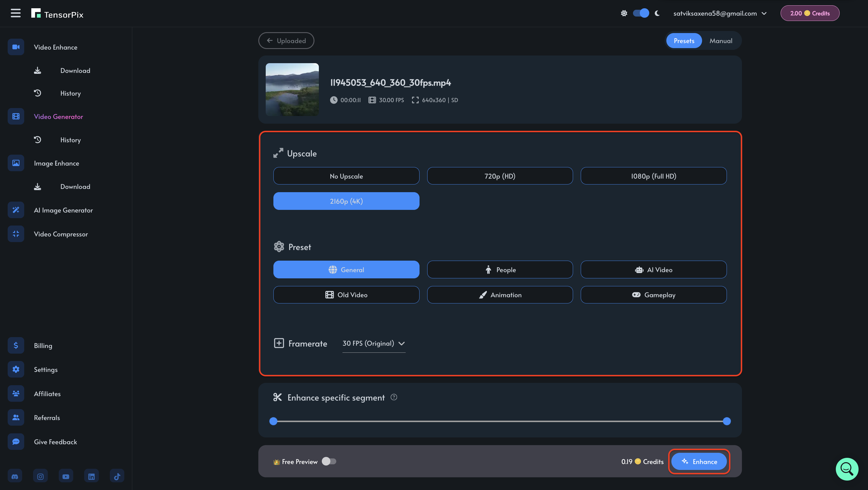The height and width of the screenshot is (490, 868).
Task: Toggle the dark mode switch
Action: coord(641,13)
